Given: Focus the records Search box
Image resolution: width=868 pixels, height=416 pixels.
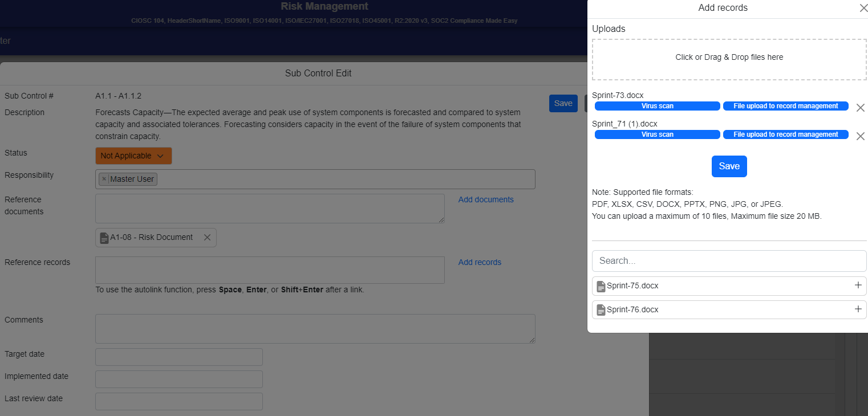Looking at the screenshot, I should 729,261.
